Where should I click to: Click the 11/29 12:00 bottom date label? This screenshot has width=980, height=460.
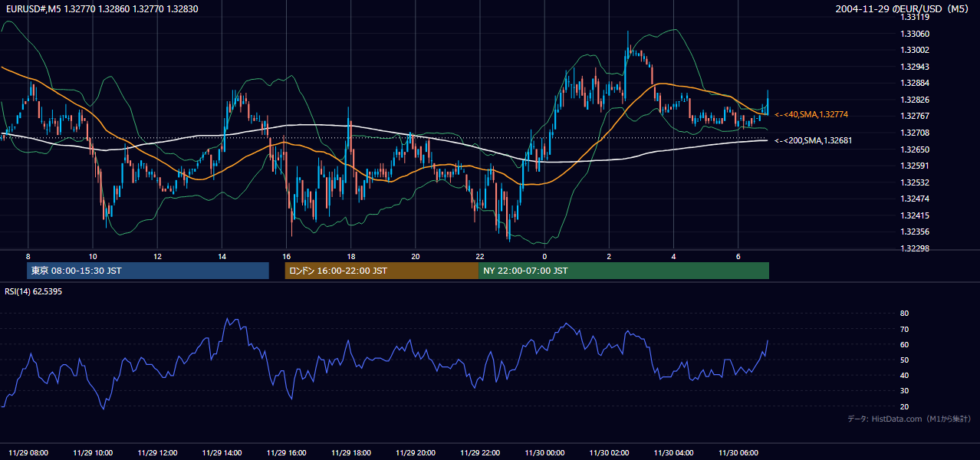[x=157, y=452]
